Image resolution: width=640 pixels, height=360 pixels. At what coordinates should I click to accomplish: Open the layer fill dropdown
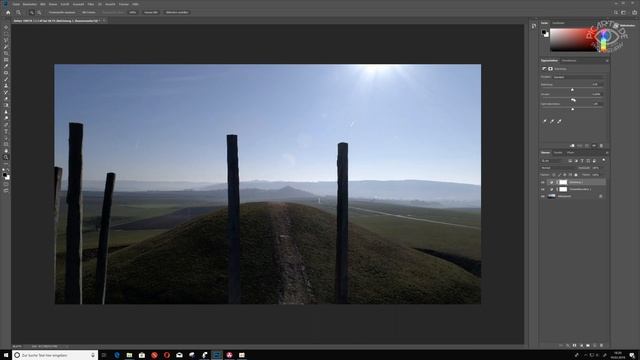tap(596, 175)
